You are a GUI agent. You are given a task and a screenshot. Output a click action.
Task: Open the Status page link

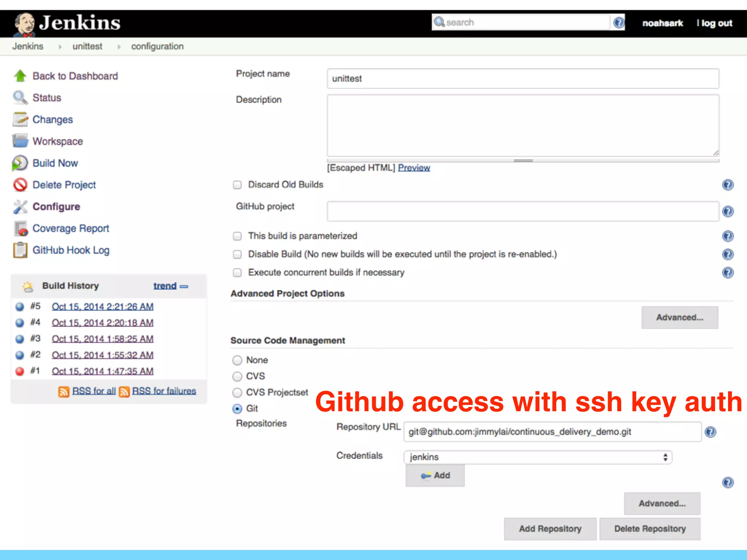[x=47, y=98]
